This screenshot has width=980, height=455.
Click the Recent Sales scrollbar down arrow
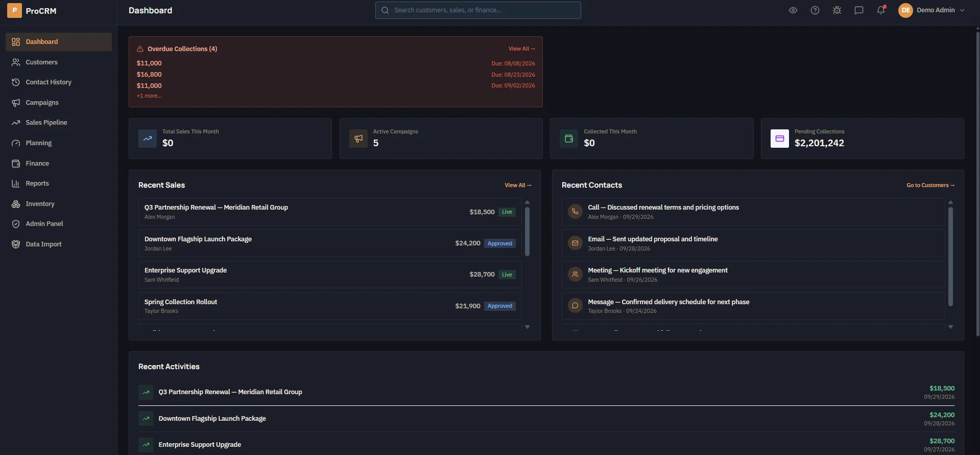click(528, 327)
